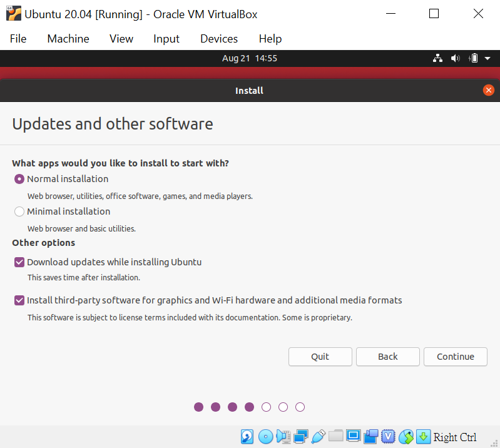Screen dimensions: 500x448
Task: Open the shared folders status icon
Action: (x=335, y=436)
